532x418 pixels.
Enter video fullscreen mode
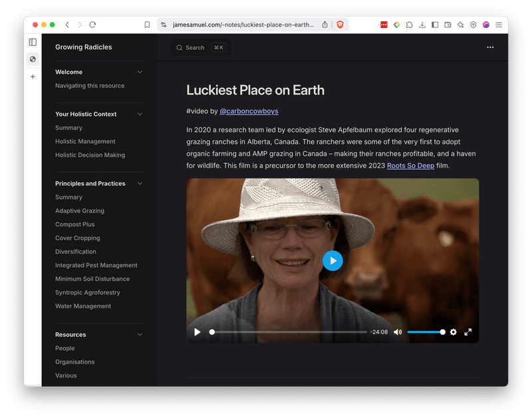pos(468,332)
